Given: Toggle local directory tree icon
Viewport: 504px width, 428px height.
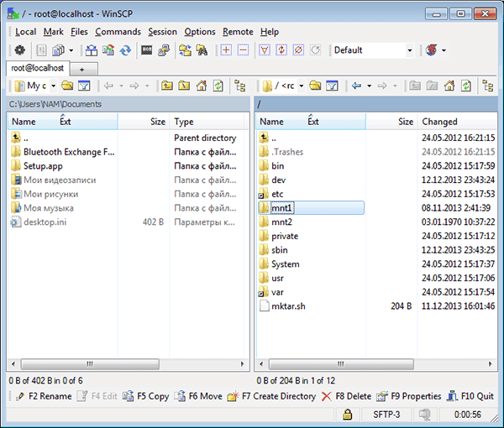Looking at the screenshot, I should 239,86.
